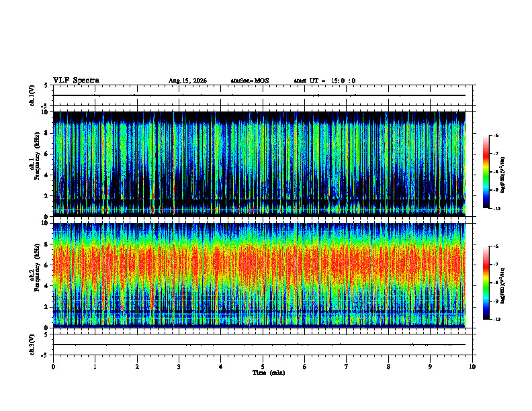The width and height of the screenshot is (532, 411).
Task: Click the '8' kHz tick on ch.1 axis
Action: 46,133
